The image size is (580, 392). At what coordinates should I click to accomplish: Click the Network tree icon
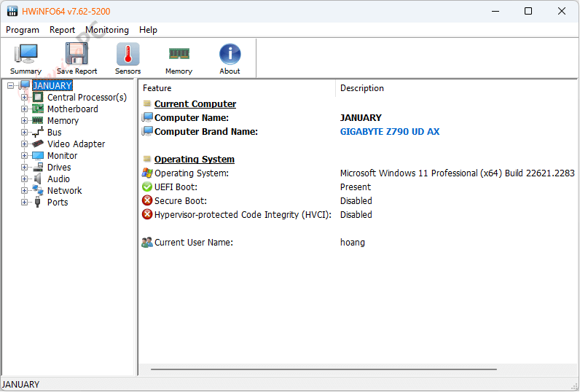pos(38,190)
